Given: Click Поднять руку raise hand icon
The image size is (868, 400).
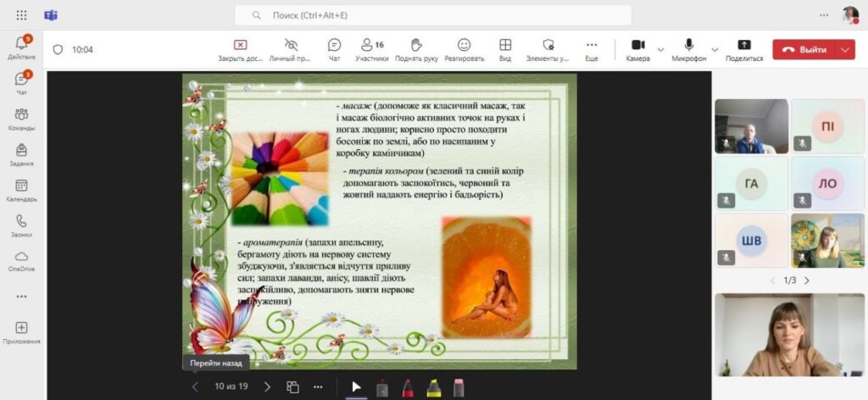Looking at the screenshot, I should [x=416, y=49].
